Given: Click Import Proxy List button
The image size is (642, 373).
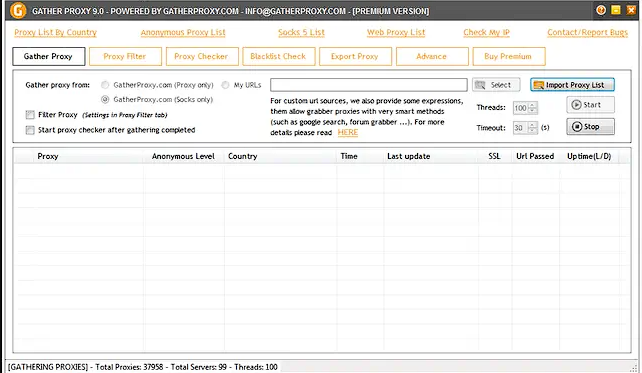Looking at the screenshot, I should point(572,85).
